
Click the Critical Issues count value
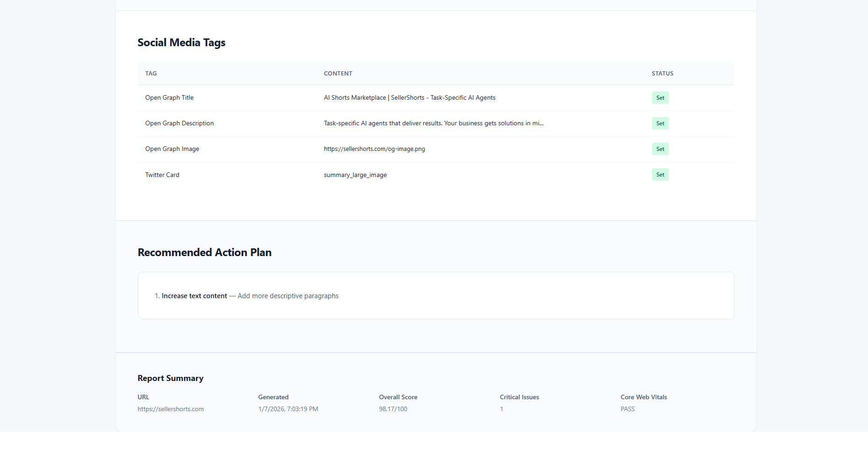point(501,409)
